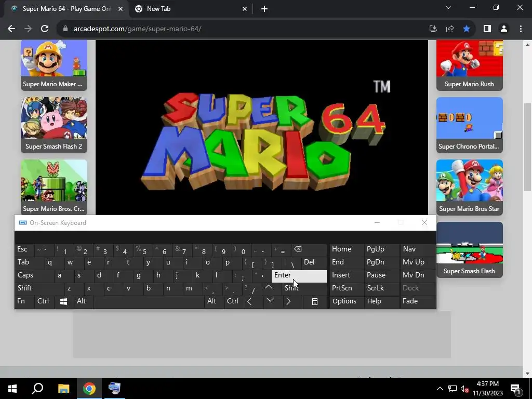Screen dimensions: 532x399
Task: Open the notification center icon
Action: tap(515, 389)
